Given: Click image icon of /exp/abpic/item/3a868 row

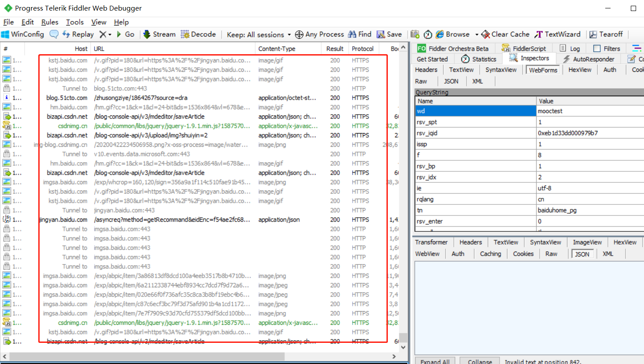Looking at the screenshot, I should [7, 276].
